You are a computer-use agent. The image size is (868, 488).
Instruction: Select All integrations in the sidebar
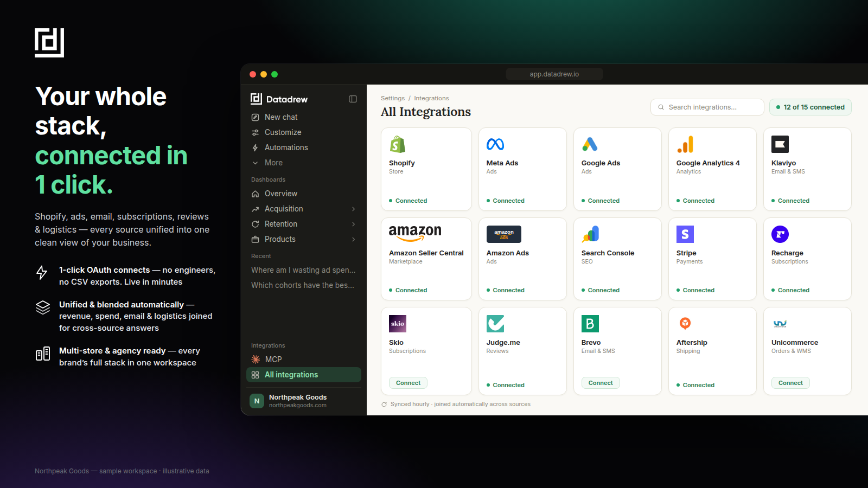pos(304,375)
